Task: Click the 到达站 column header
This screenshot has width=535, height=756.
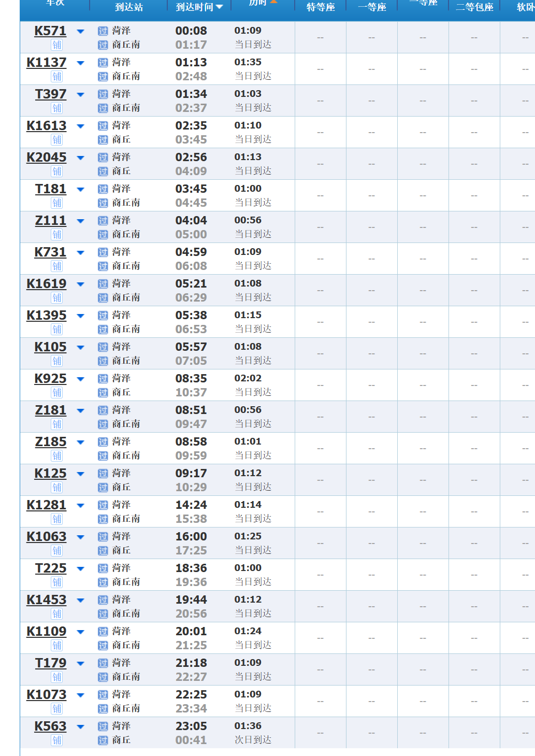Action: (x=129, y=7)
